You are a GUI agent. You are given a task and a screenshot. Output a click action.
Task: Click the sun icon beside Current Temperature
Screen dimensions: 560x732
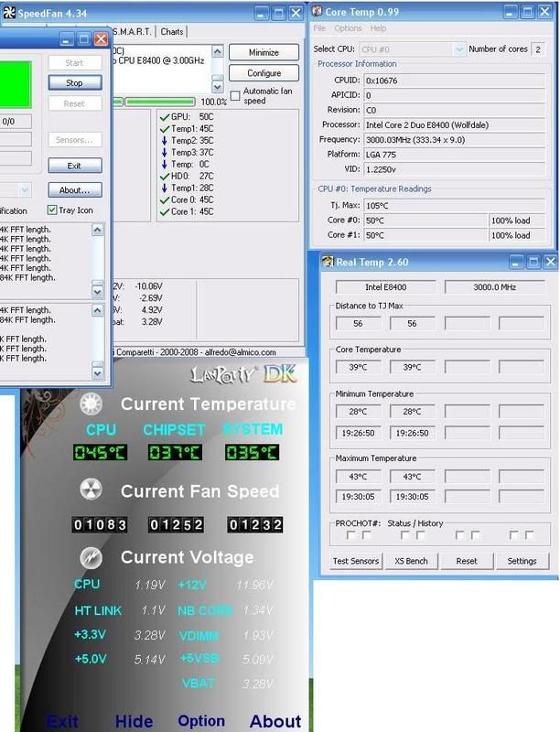coord(91,404)
